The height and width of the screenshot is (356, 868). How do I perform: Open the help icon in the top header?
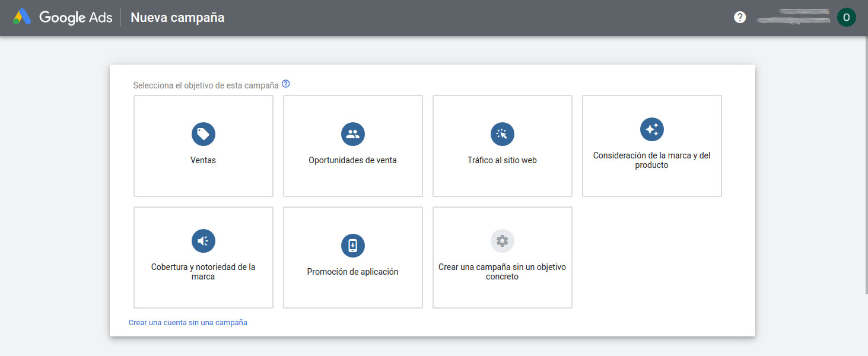740,18
